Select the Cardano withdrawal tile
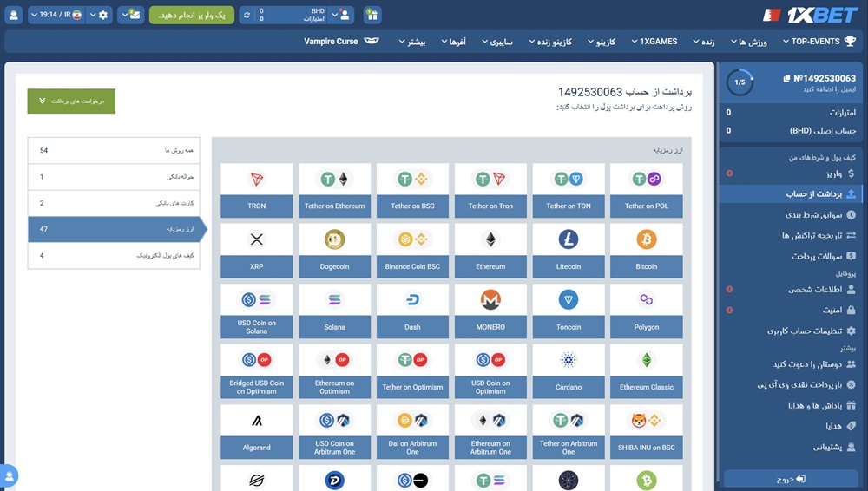 (x=569, y=369)
